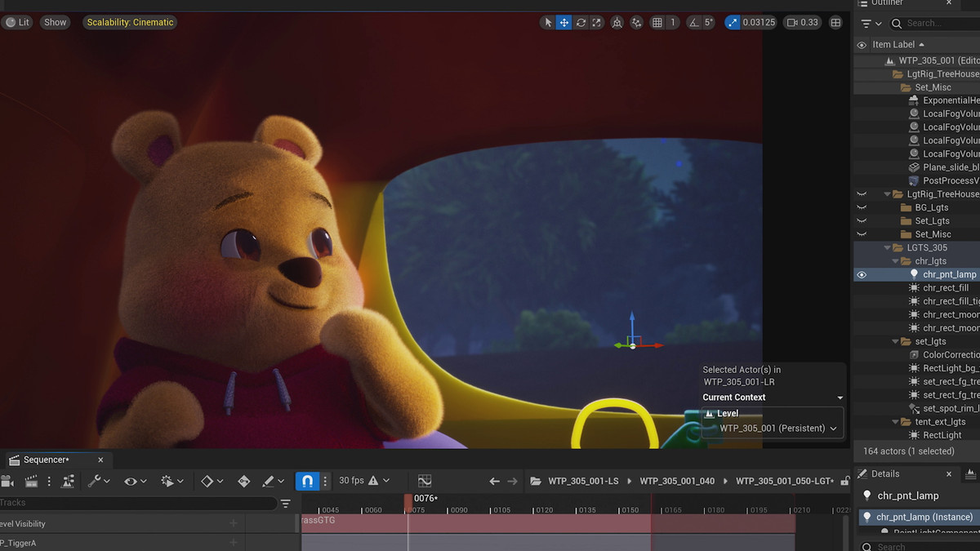The image size is (980, 551).
Task: Navigate forward in Sequencer hierarchy
Action: pos(513,482)
